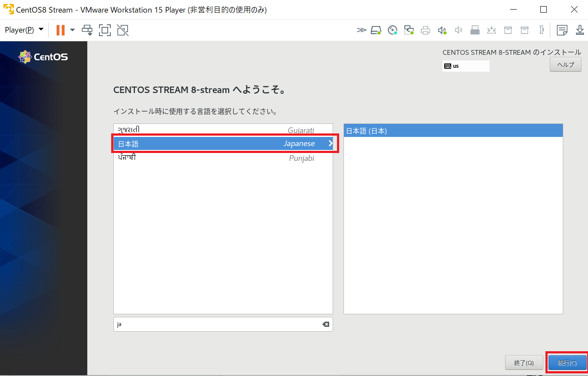Send Ctrl+Alt+Del to the virtual machine
This screenshot has height=376, width=588.
(88, 30)
